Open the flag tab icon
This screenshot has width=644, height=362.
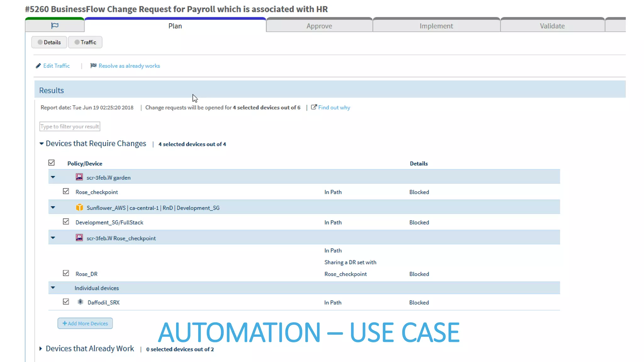(x=55, y=25)
